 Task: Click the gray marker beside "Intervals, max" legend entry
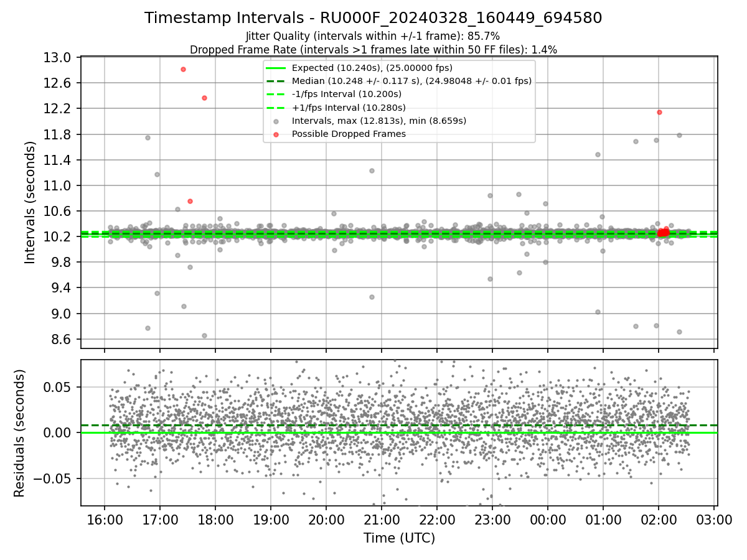coord(276,121)
